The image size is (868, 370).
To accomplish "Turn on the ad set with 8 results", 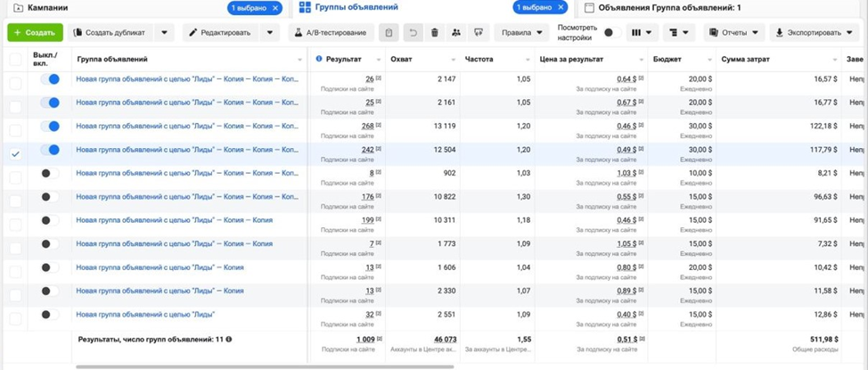I will (50, 173).
